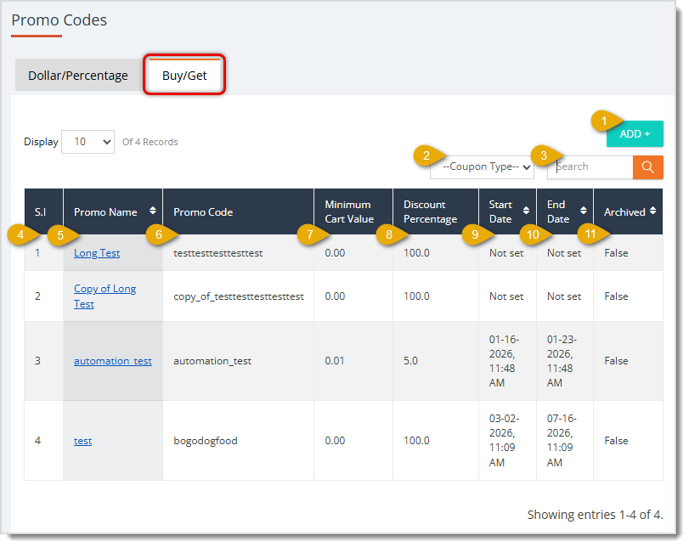Viewport: 689px width, 547px height.
Task: Sort by Start Date arrows icon
Action: (x=526, y=210)
